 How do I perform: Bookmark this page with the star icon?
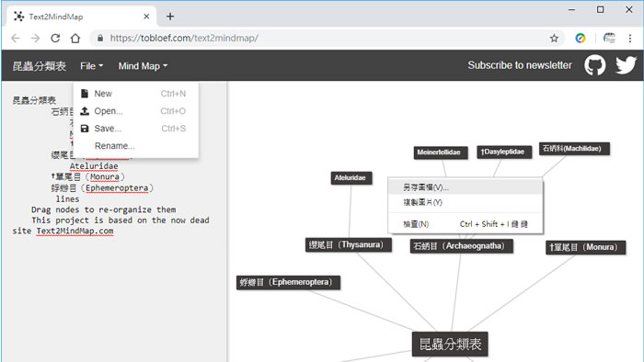click(554, 38)
